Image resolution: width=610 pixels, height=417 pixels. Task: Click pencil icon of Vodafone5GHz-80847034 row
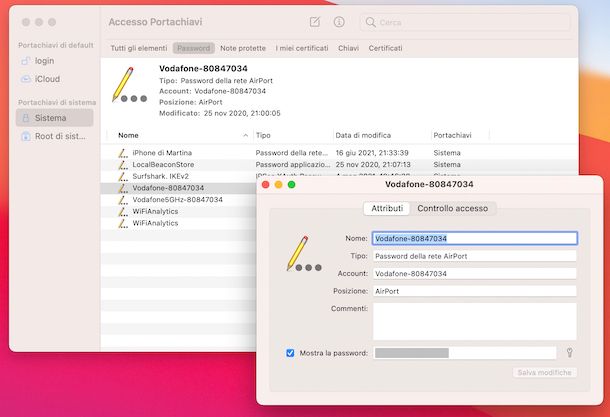pyautogui.click(x=123, y=200)
